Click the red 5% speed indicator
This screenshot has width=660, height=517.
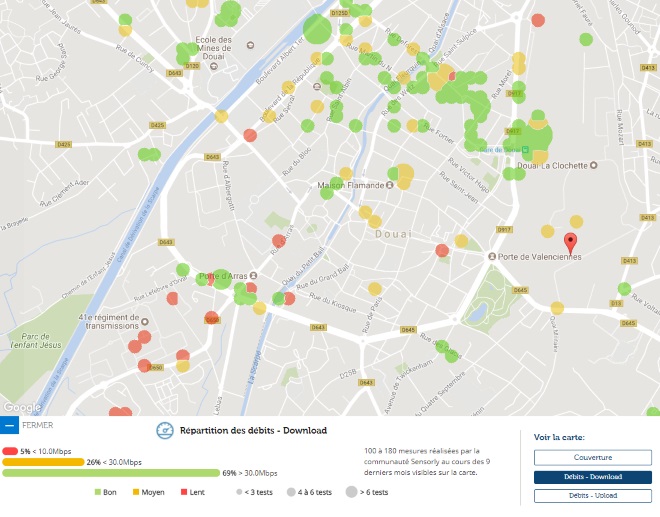(10, 451)
